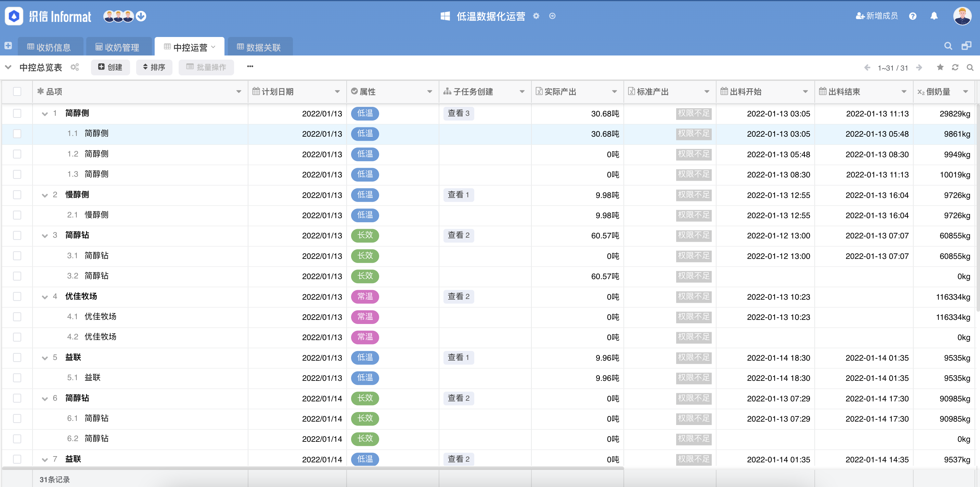
Task: Open 查看 2 subtasks for 优佳牧场
Action: (459, 297)
